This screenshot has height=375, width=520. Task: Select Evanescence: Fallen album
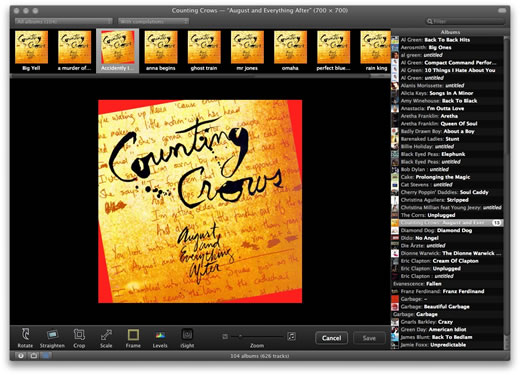pos(447,284)
